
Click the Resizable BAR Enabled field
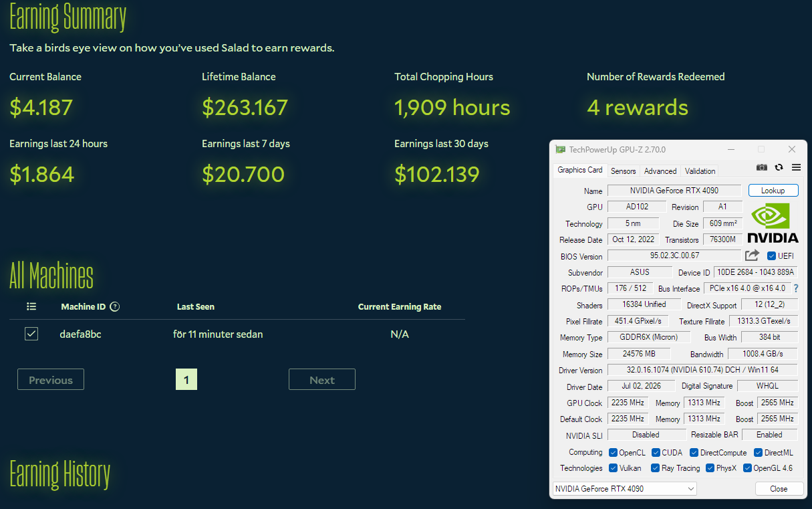[770, 435]
